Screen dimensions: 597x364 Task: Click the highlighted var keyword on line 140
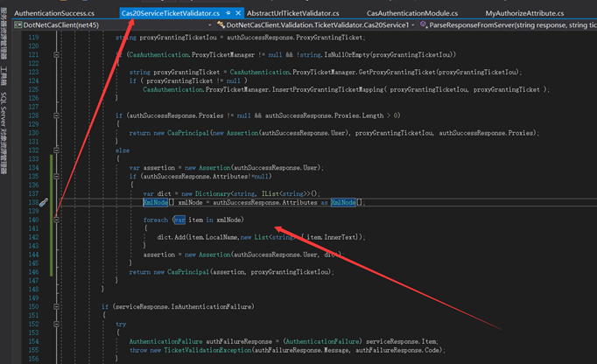[179, 220]
